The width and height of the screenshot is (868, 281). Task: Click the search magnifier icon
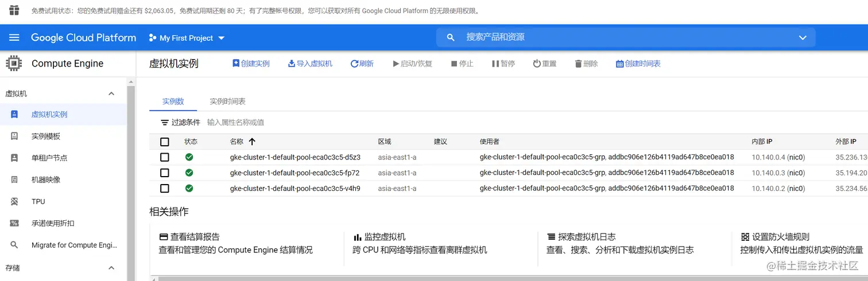coord(451,37)
